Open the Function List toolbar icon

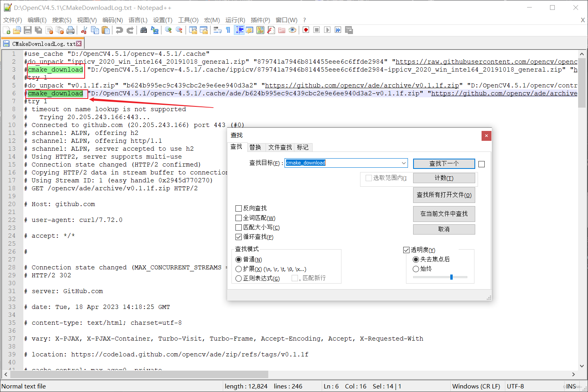271,30
